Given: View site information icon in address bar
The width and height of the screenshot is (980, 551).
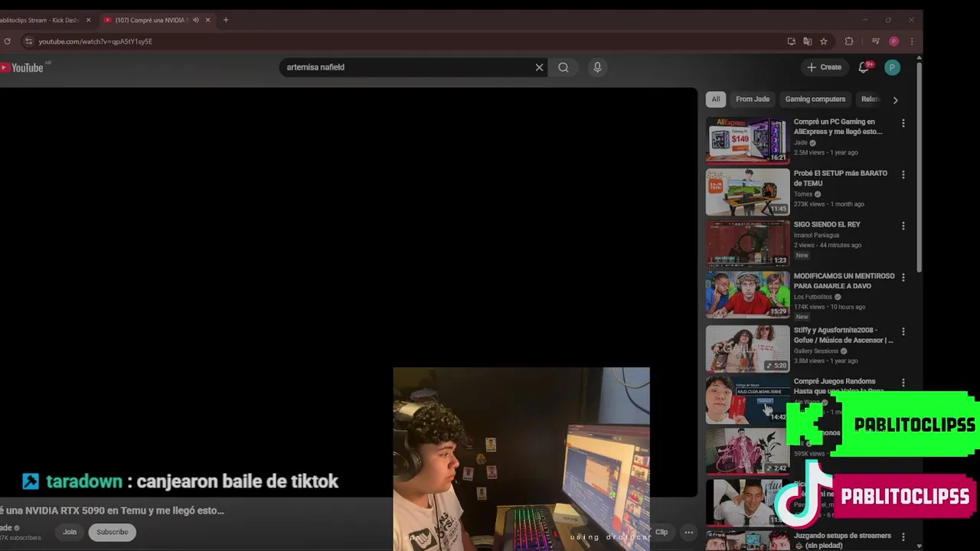Looking at the screenshot, I should click(28, 41).
